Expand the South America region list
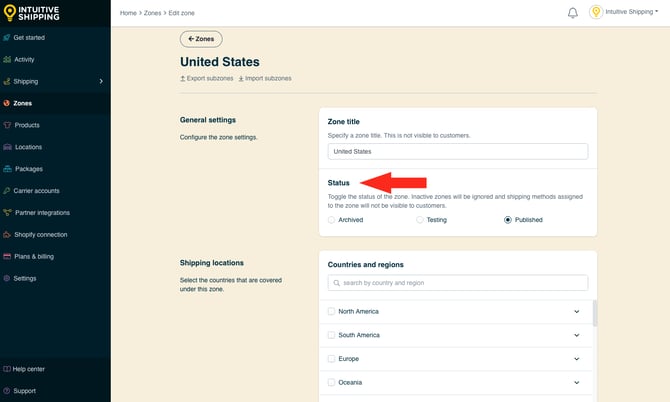The image size is (670, 402). coord(576,335)
